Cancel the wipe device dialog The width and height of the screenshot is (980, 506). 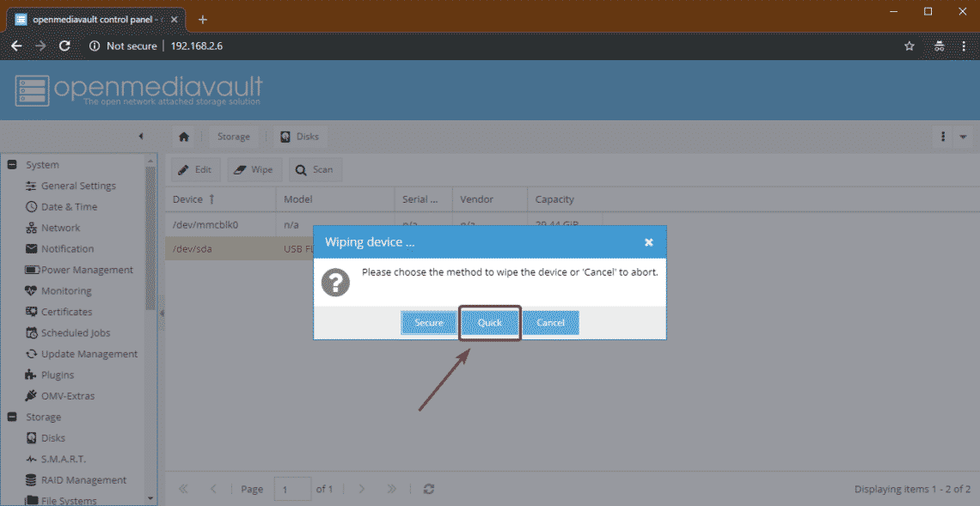[x=551, y=323]
